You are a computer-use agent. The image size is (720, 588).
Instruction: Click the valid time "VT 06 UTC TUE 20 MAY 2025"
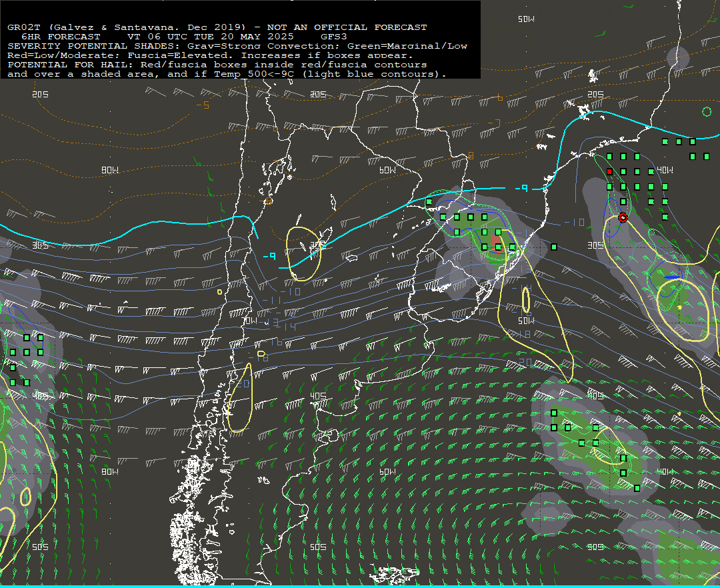[210, 36]
